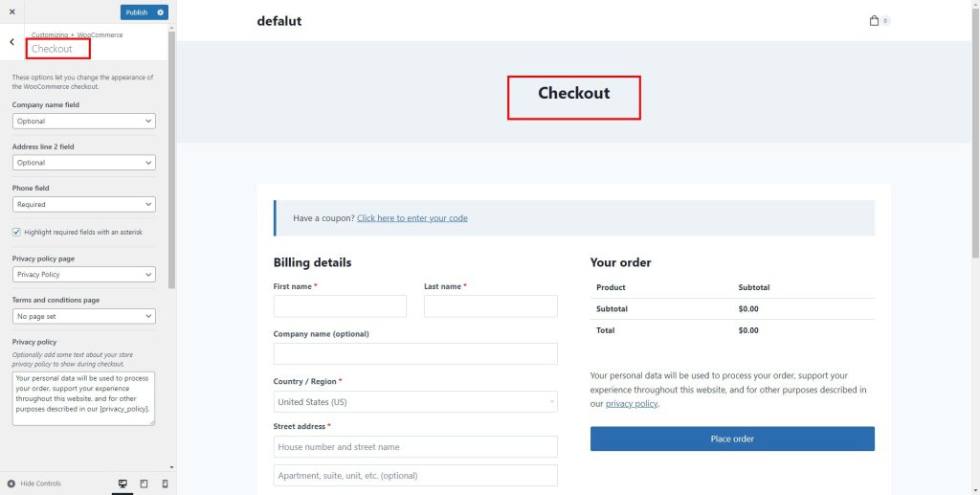980x495 pixels.
Task: Open publish settings gear icon
Action: pyautogui.click(x=160, y=12)
